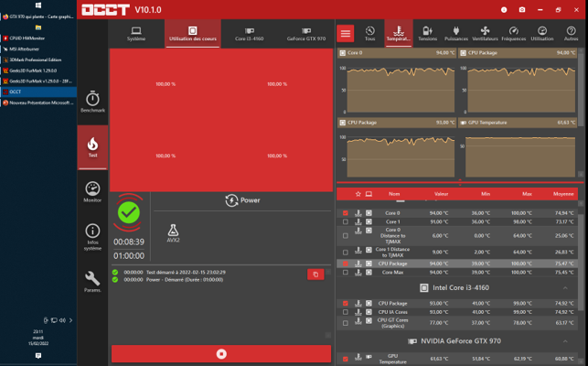Check the Core Max checkbox
588x366 pixels.
pyautogui.click(x=346, y=272)
